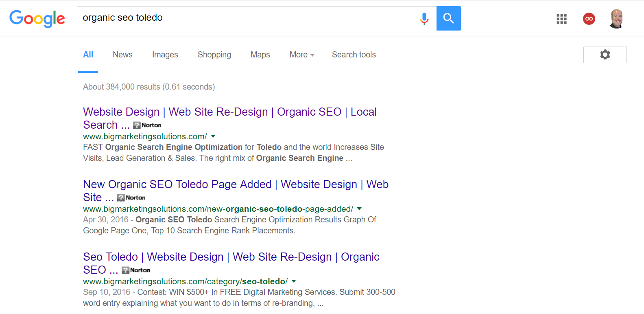Click Norton icon beside first result title
644x314 pixels.
pos(147,125)
